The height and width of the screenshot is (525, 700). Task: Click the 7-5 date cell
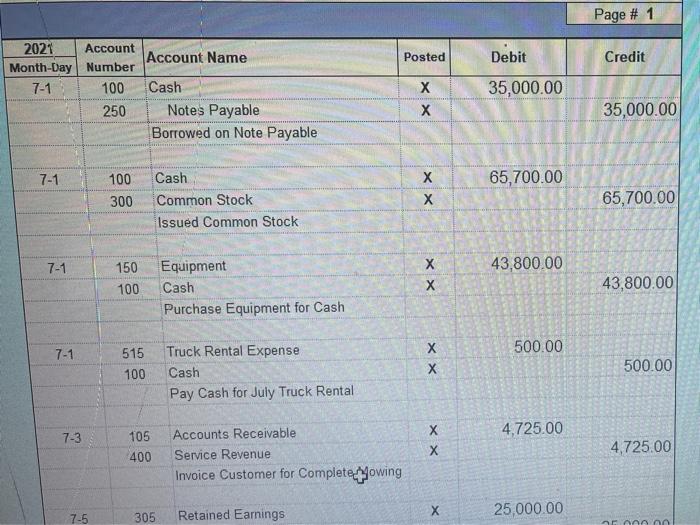coord(79,519)
